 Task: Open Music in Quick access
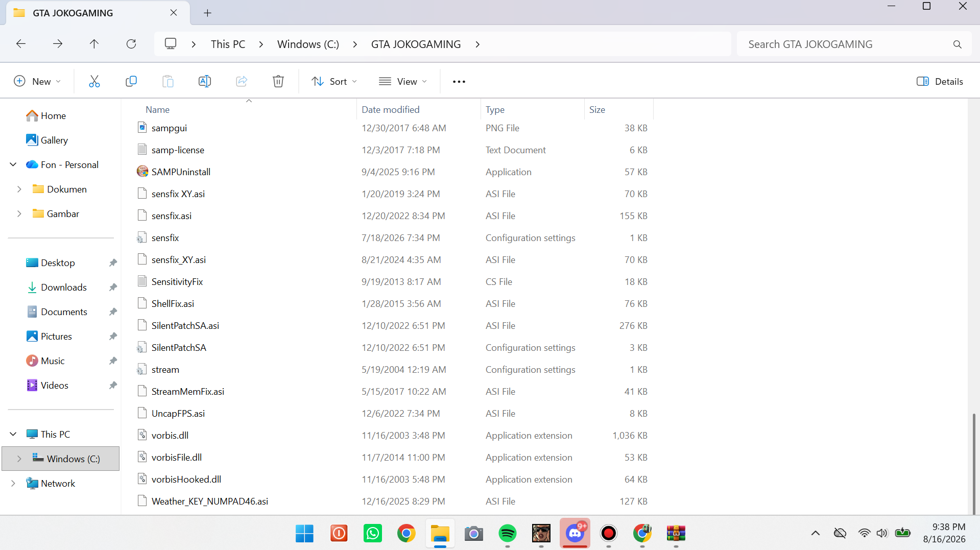coord(53,361)
